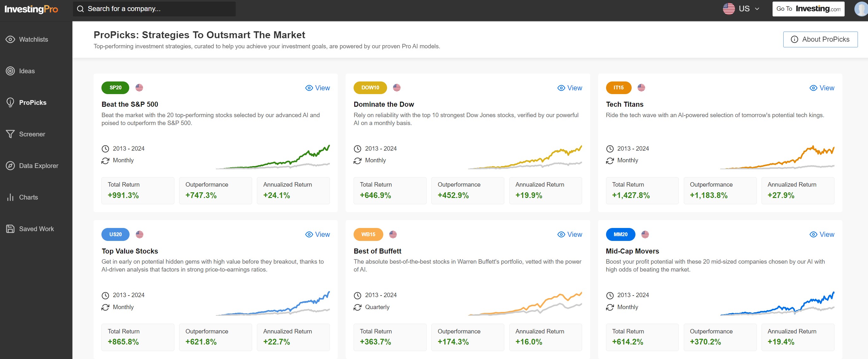Click the Screener funnel icon in sidebar
Screen dimensions: 868x359
coord(10,134)
